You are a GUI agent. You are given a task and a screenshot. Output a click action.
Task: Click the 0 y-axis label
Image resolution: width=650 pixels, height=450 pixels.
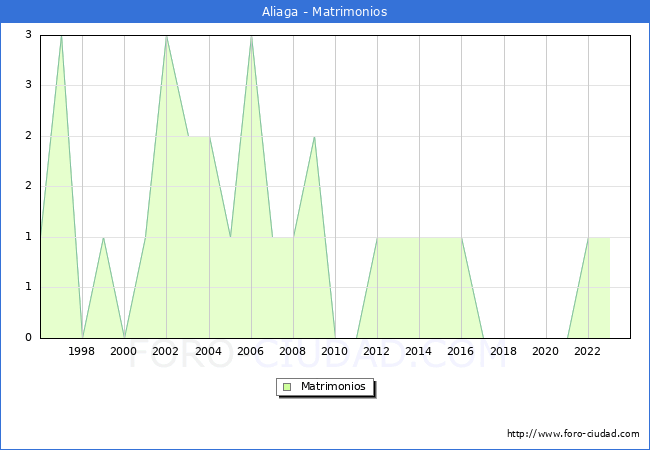28,337
